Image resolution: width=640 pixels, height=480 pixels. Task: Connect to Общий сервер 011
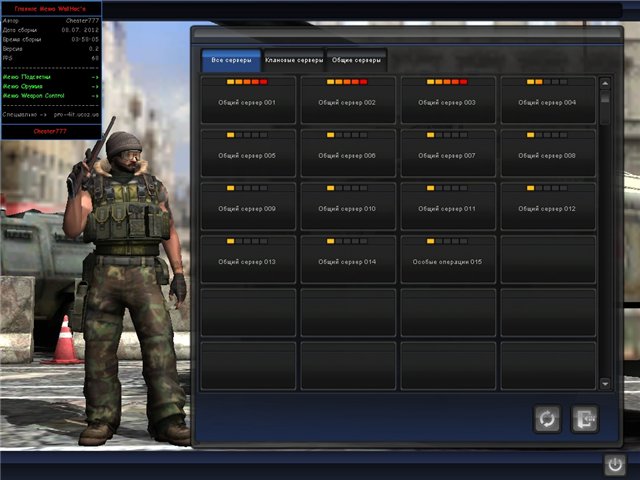pyautogui.click(x=448, y=206)
